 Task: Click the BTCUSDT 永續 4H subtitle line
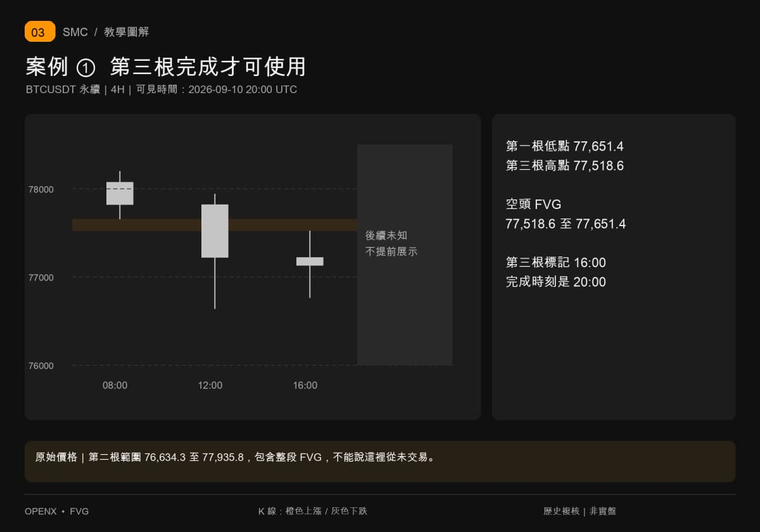[161, 90]
